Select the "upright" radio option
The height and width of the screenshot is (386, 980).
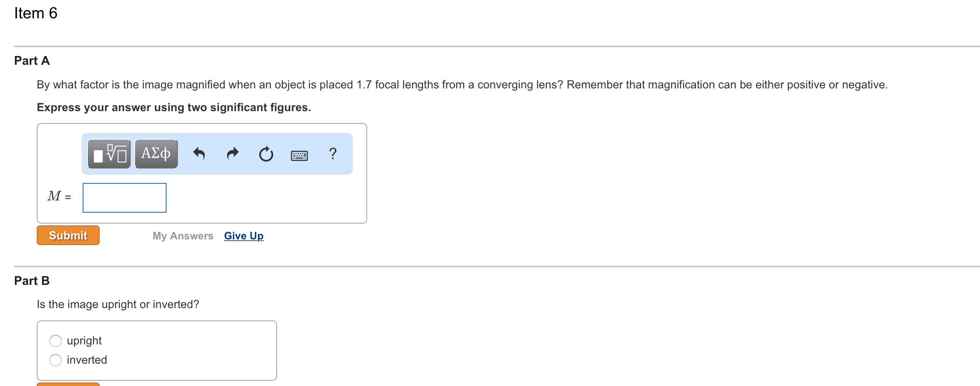tap(56, 340)
